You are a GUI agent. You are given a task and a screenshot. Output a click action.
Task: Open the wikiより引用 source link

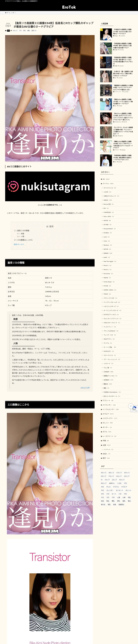[85, 387]
